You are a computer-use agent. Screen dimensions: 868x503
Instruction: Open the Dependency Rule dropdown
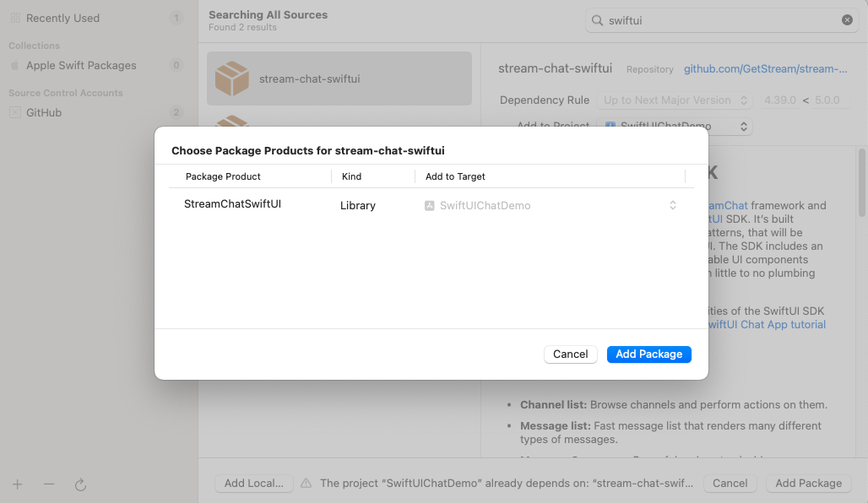tap(674, 100)
